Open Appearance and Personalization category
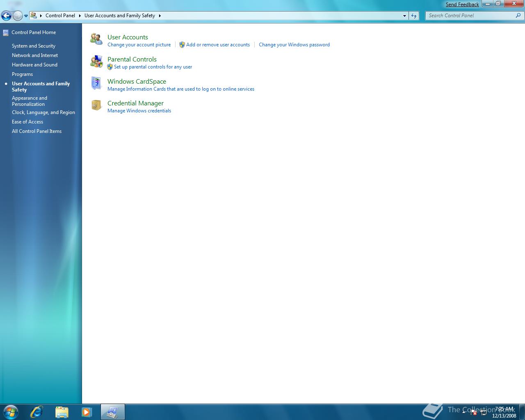525x420 pixels. click(30, 101)
